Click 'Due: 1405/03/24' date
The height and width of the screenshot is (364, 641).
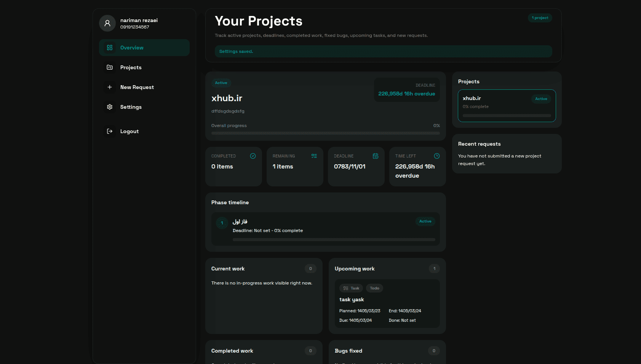click(x=355, y=320)
